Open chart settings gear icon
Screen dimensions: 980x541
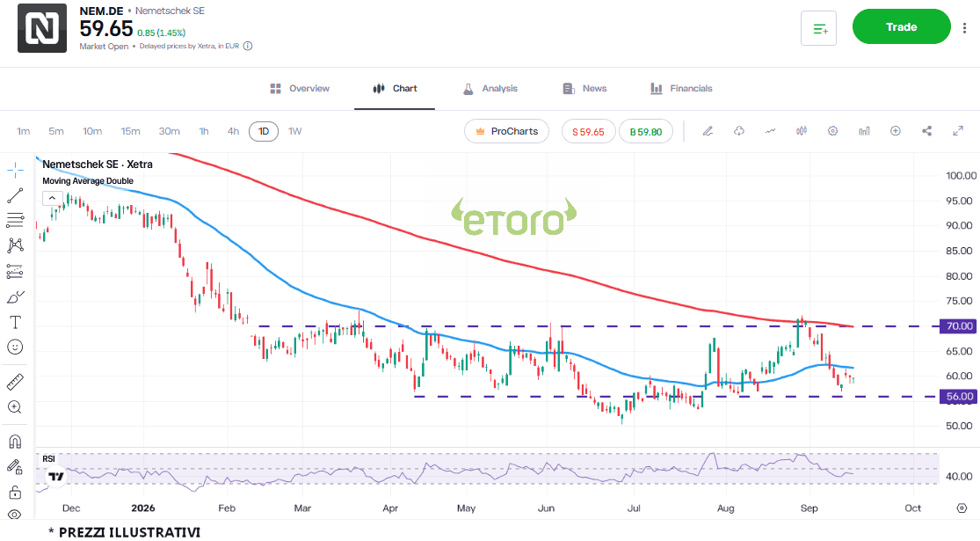[x=832, y=131]
